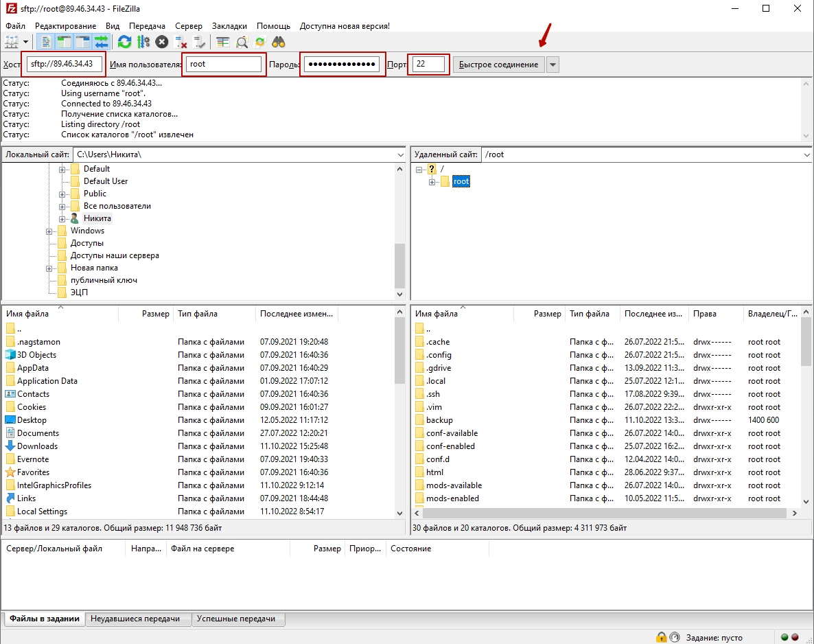Select the Desktop local folder
814x644 pixels.
tap(32, 420)
